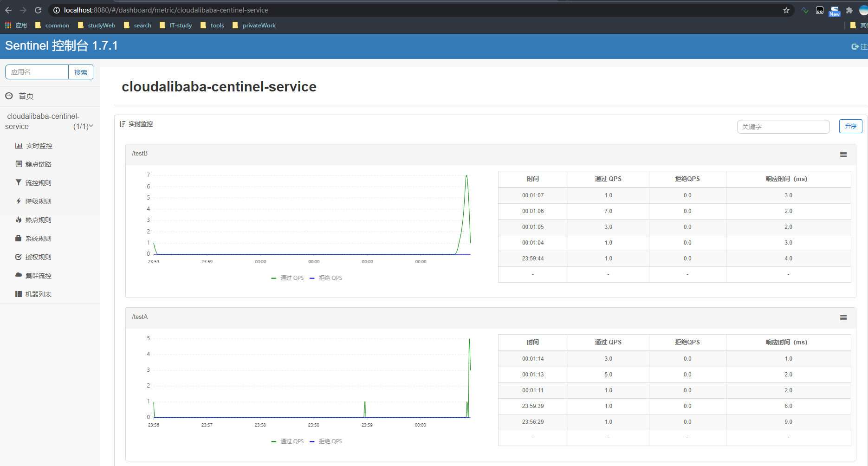This screenshot has height=466, width=868.
Task: Select 7.0 pass QPS cell in /testB
Action: pos(608,211)
